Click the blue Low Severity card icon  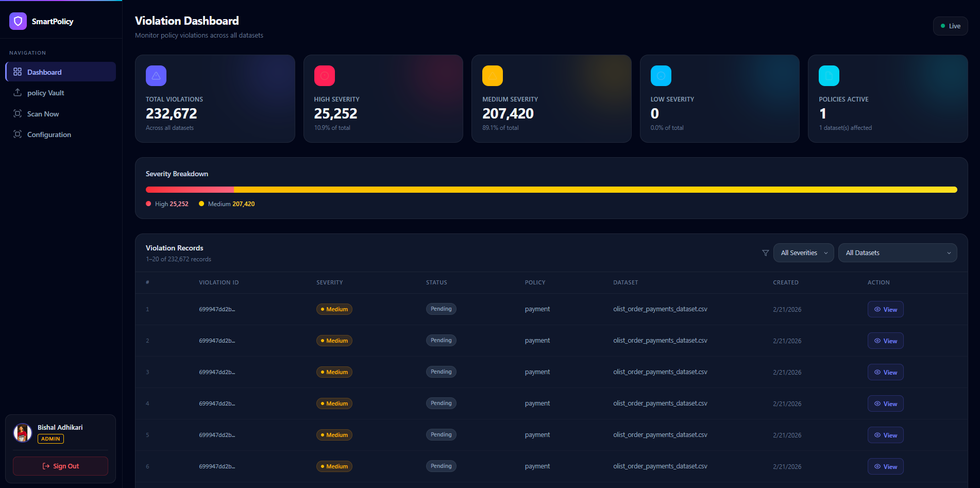click(x=661, y=76)
